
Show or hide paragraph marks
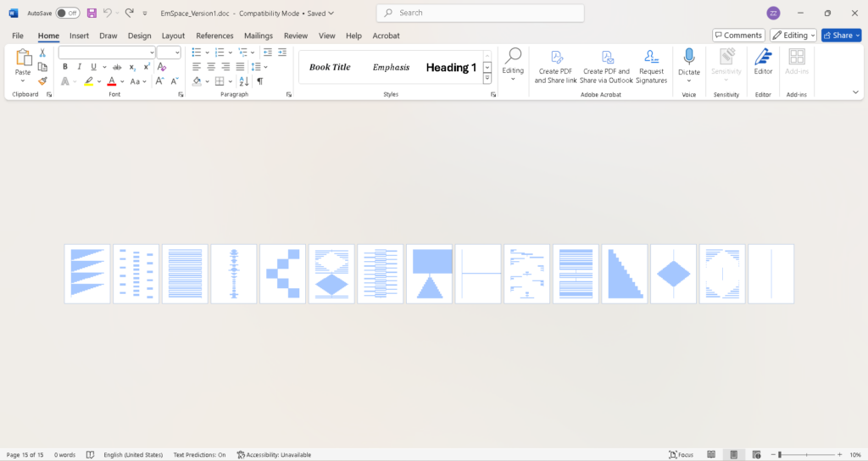tap(259, 81)
